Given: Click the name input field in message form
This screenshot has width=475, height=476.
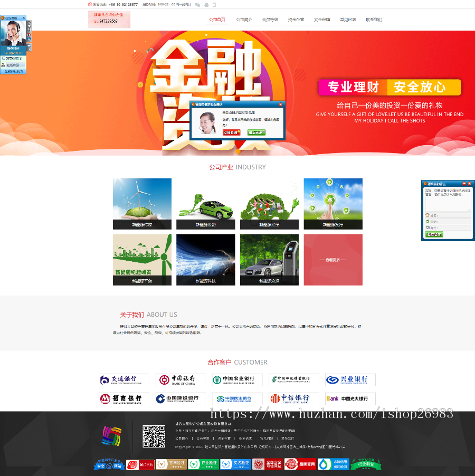Looking at the screenshot, I should 450,215.
